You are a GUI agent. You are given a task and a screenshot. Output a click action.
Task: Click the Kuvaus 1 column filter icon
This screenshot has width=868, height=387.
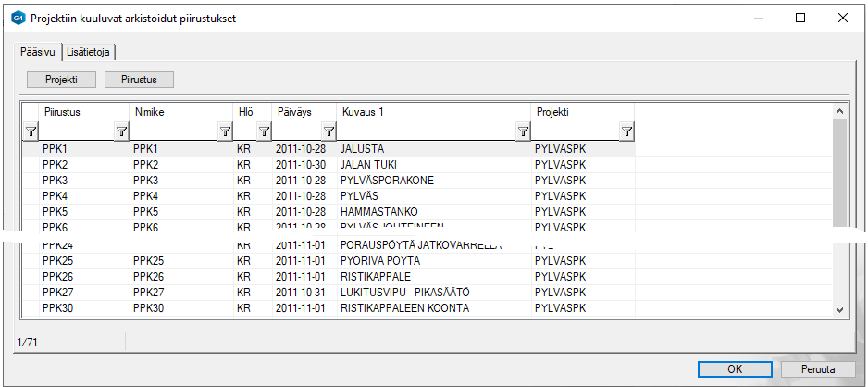click(524, 131)
